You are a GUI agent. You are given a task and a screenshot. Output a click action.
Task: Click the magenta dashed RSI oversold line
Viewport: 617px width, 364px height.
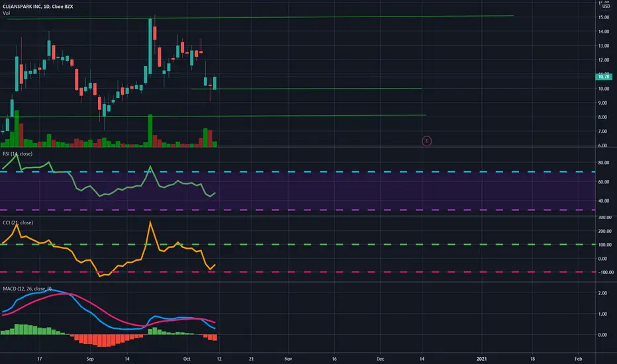(297, 210)
